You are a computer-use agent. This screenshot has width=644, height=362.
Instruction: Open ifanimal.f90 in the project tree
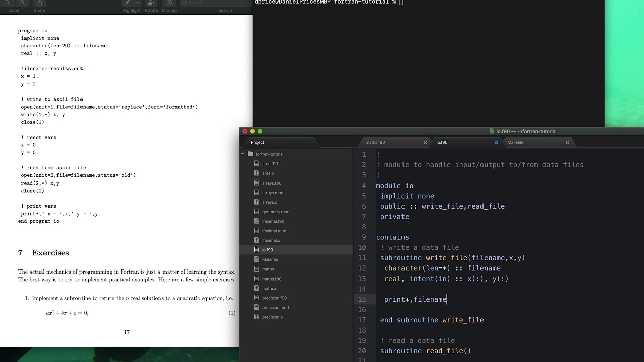pyautogui.click(x=273, y=221)
